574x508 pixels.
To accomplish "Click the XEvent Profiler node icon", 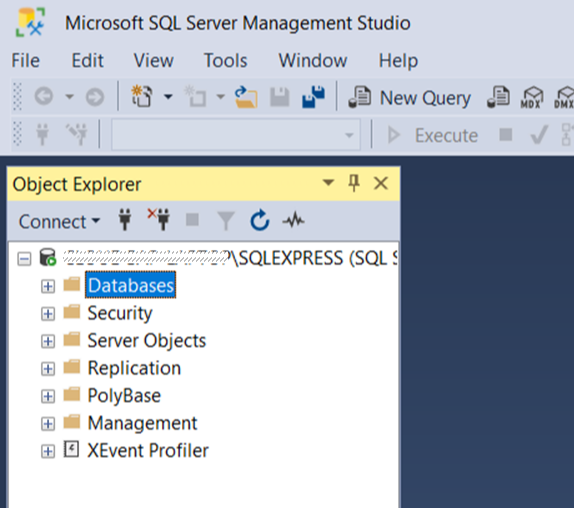I will (x=71, y=449).
